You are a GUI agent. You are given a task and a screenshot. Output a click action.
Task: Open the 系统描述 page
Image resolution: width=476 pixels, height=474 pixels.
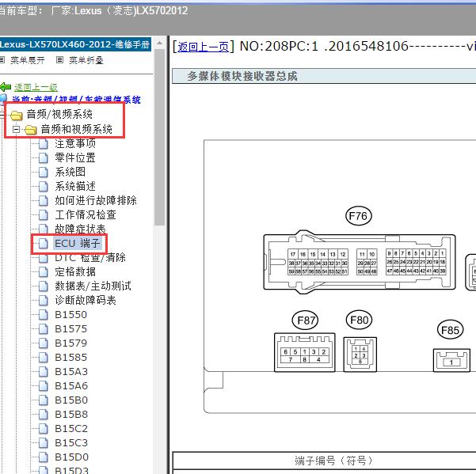tap(75, 186)
